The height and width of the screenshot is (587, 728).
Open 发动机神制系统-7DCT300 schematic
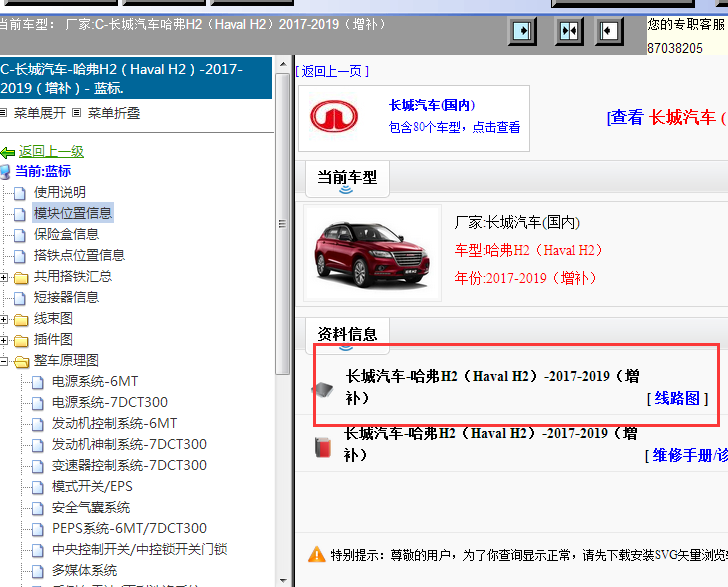point(130,444)
